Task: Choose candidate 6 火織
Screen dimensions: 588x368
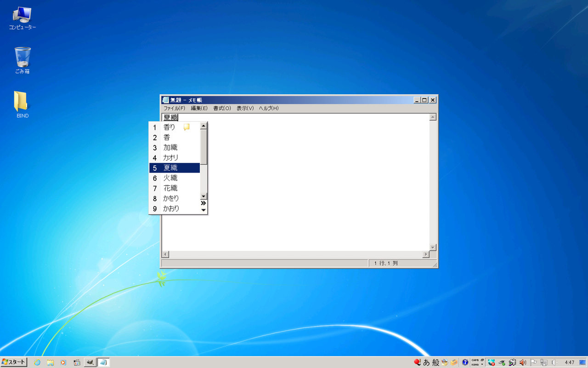Action: click(x=175, y=178)
